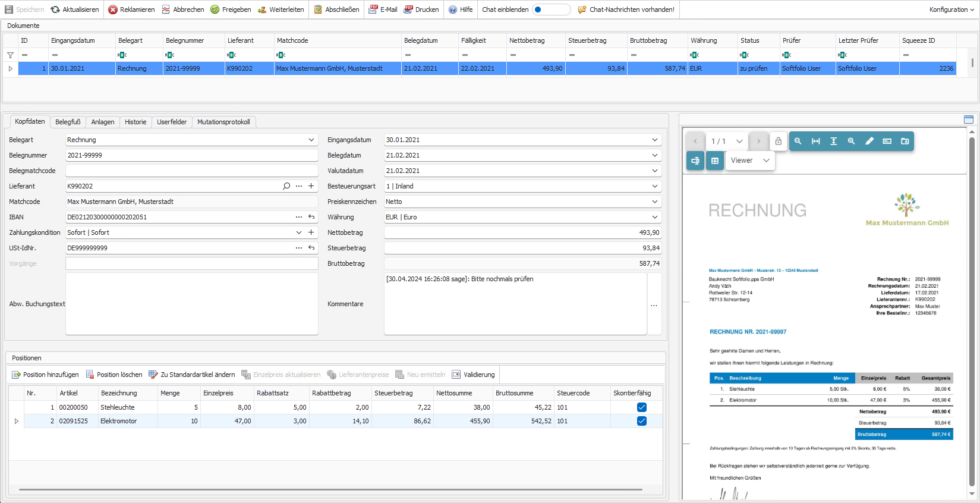Toggle the Chat einblenden switch
The width and height of the screenshot is (980, 503).
tap(550, 10)
